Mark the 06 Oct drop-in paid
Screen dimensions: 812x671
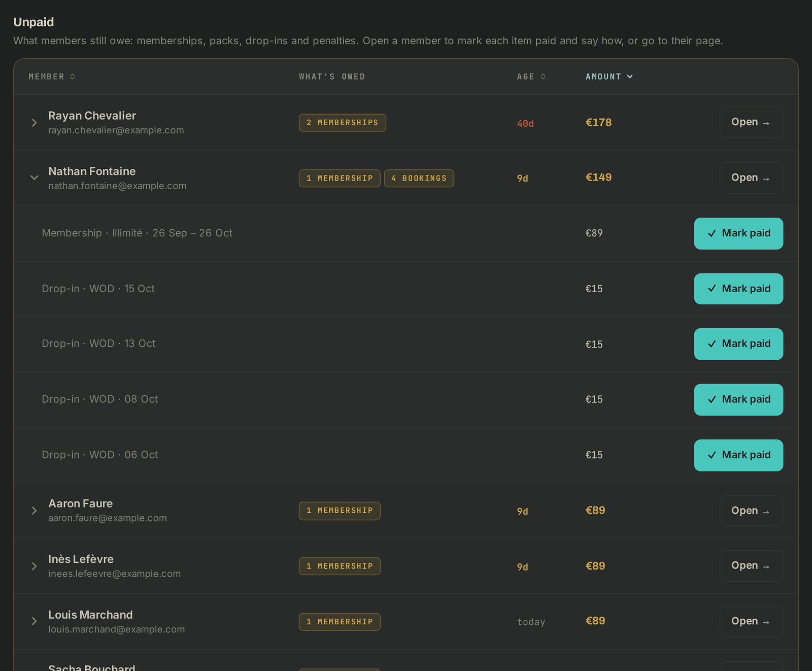738,455
